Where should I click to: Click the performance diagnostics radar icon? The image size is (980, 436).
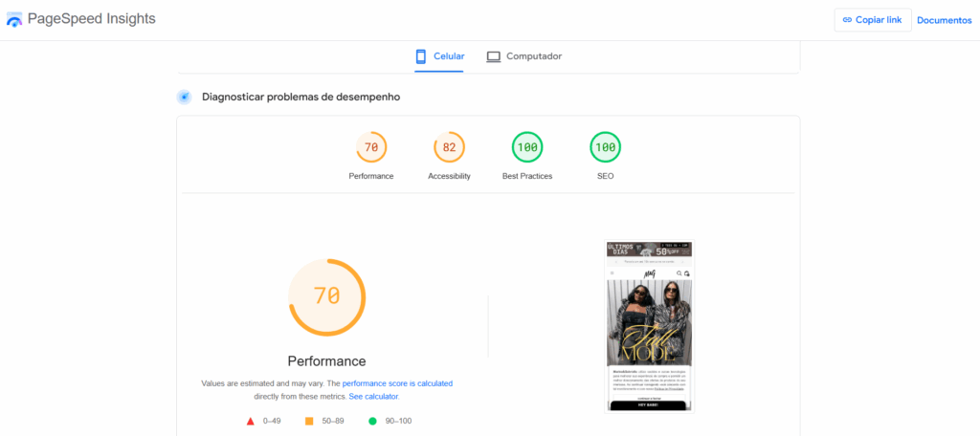[184, 97]
